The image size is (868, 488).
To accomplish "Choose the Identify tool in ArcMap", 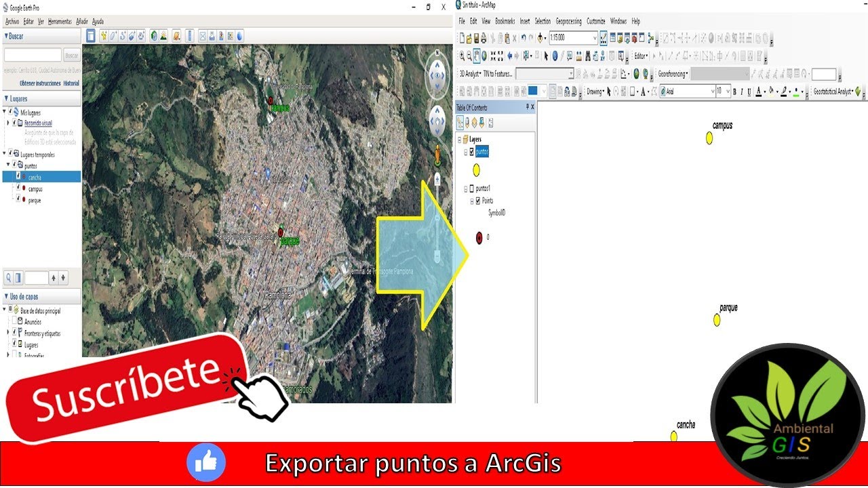I will pos(555,56).
